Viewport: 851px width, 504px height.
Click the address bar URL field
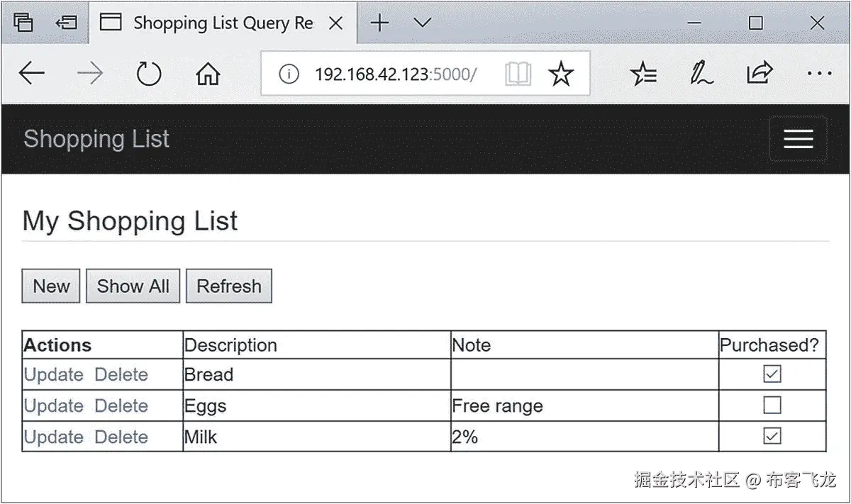point(396,74)
